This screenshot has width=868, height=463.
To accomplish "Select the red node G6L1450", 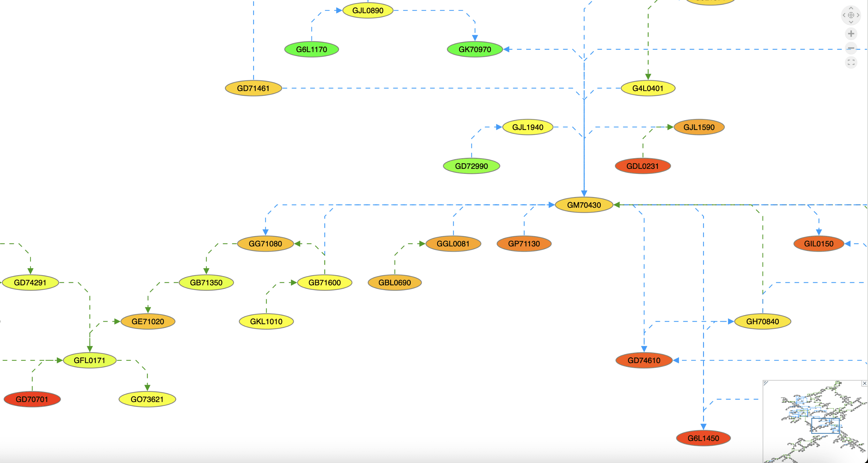I will click(x=703, y=438).
